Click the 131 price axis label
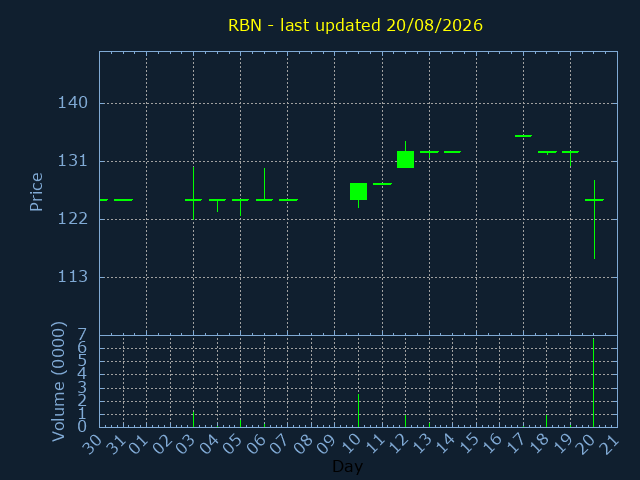Screen dimensions: 640x480 tap(73, 161)
